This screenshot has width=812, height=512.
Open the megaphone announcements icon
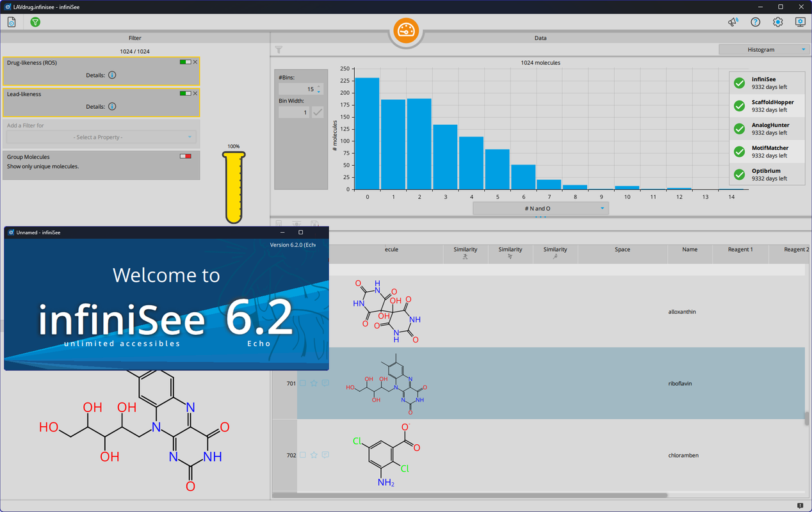(733, 22)
